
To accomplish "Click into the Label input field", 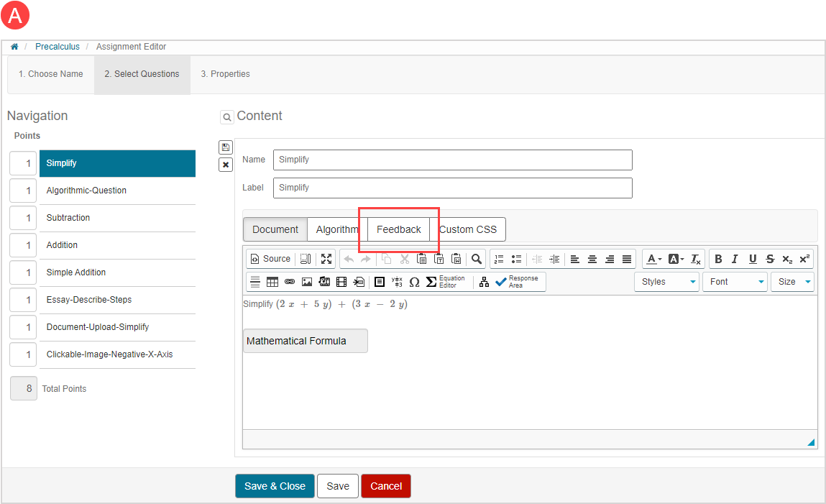I will (452, 188).
